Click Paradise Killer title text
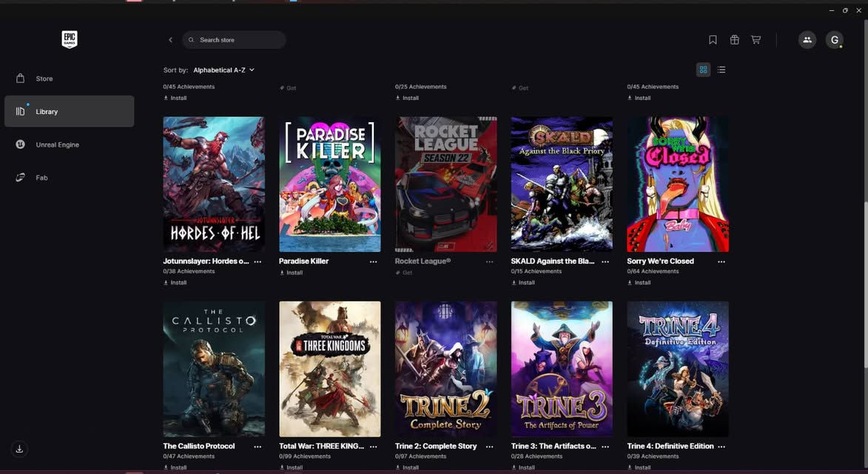The image size is (868, 474). pyautogui.click(x=304, y=261)
